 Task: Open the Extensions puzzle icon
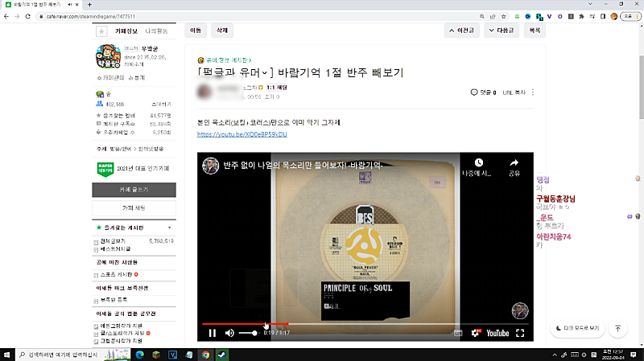click(581, 16)
